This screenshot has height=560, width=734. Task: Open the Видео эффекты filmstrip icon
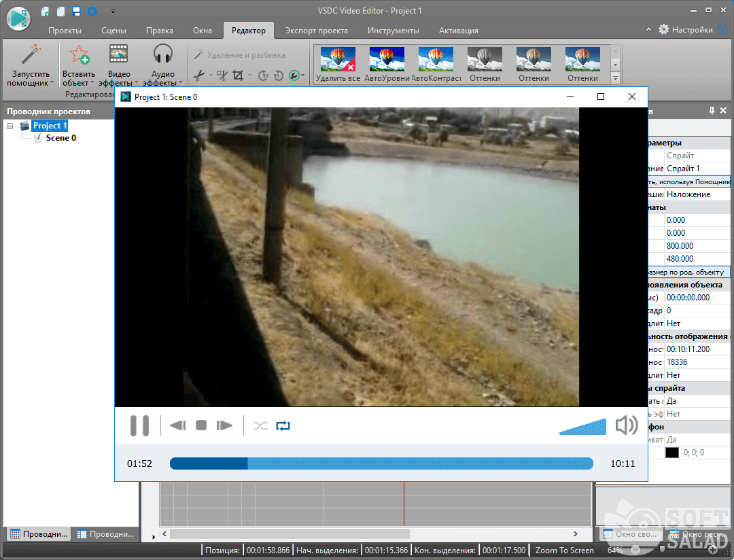118,54
